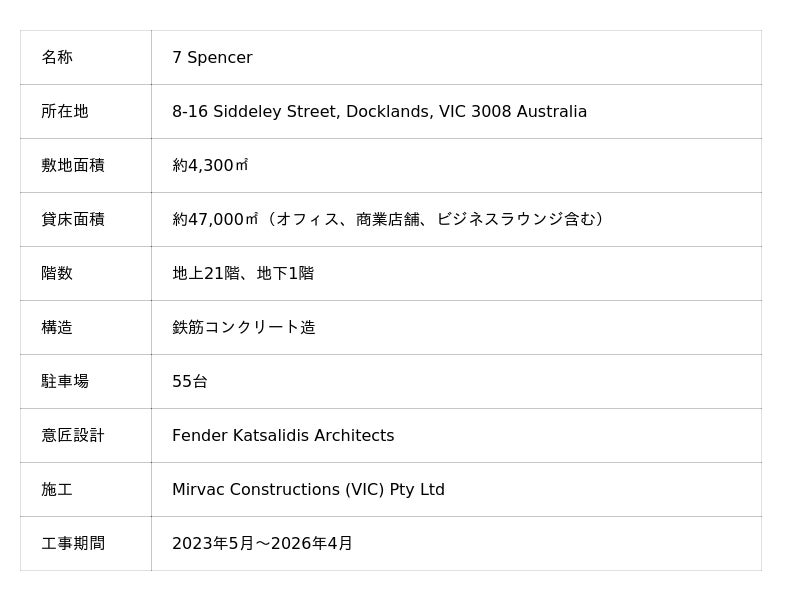The image size is (800, 601).
Task: Click the 工事期間 row header
Action: click(x=73, y=544)
